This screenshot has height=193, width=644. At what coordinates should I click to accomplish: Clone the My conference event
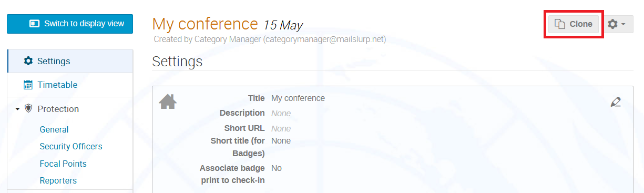(574, 24)
